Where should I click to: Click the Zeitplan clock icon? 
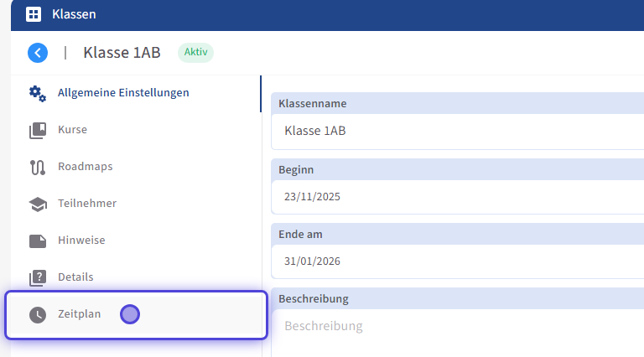point(38,315)
